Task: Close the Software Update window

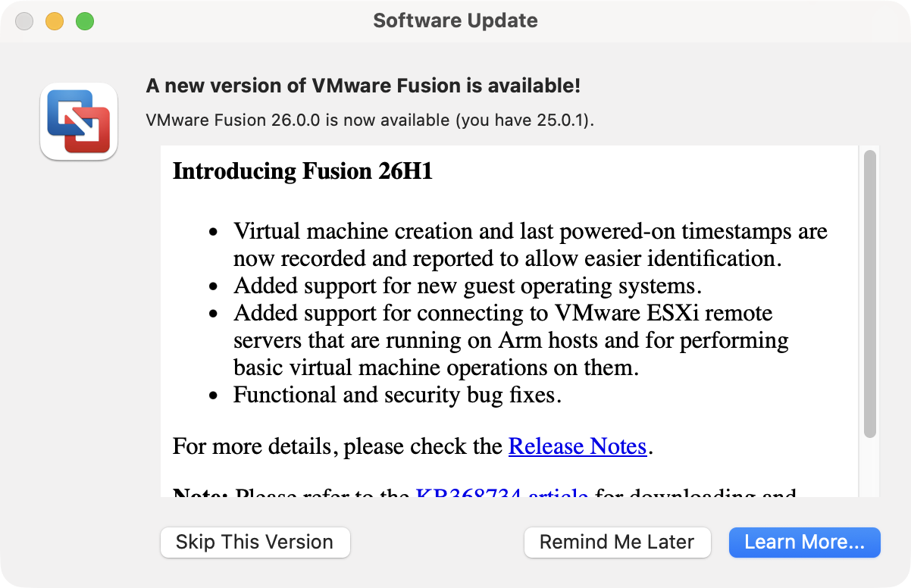Action: (24, 21)
